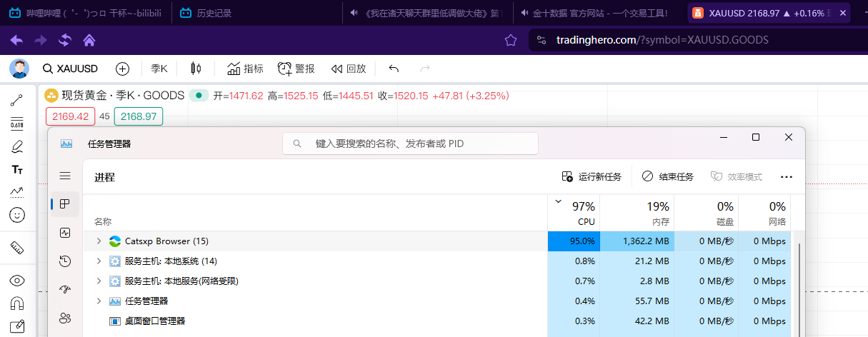Select the trend line drawing tool
The image size is (868, 337).
pos(17,100)
